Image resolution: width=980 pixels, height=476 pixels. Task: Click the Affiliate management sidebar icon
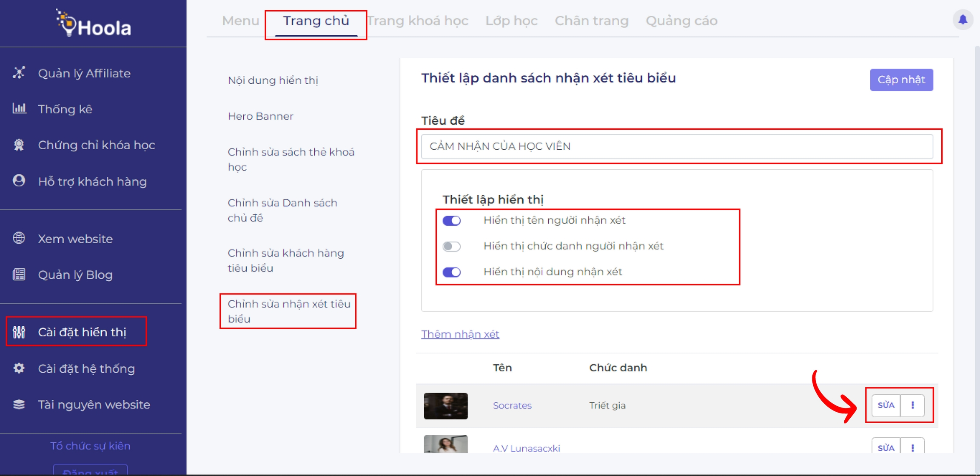[19, 73]
